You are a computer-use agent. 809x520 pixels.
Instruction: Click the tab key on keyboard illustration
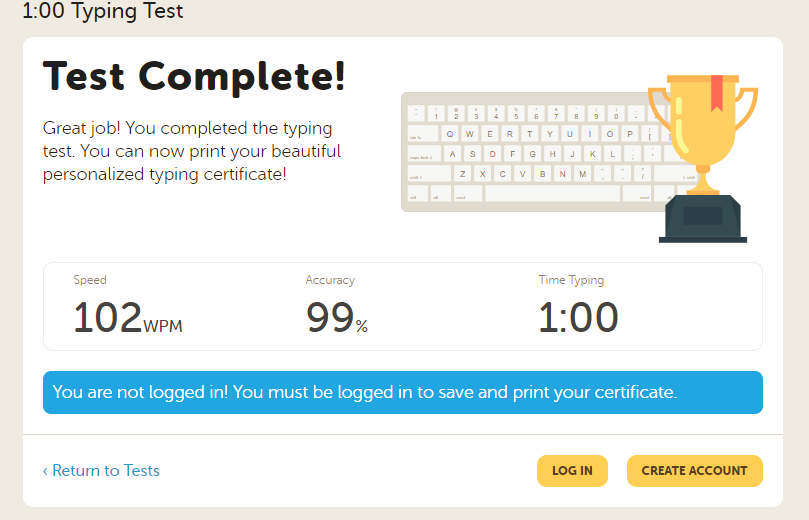coord(421,134)
